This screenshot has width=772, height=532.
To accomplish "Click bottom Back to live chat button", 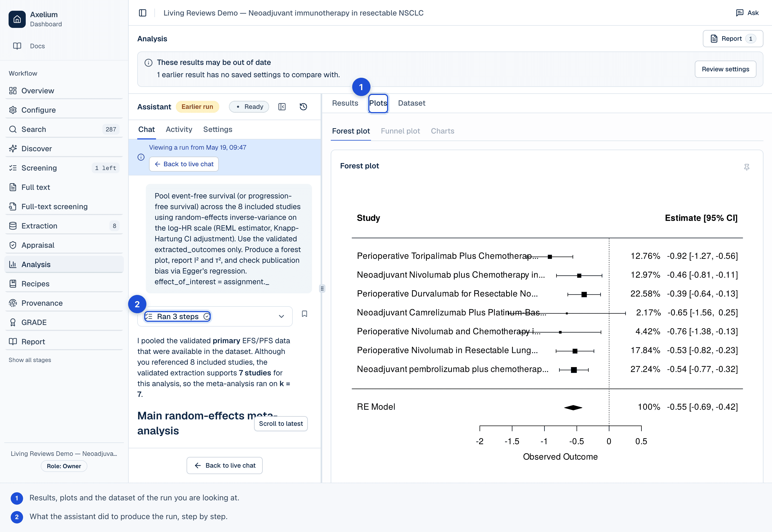I will [x=225, y=465].
